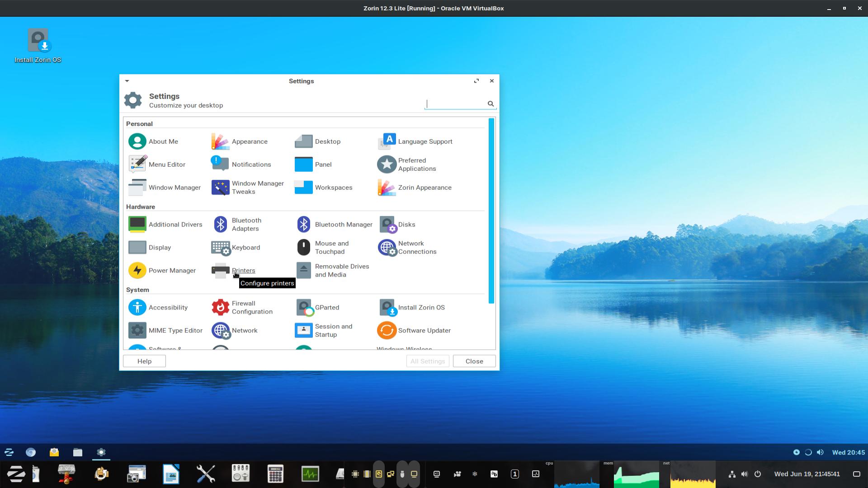The image size is (868, 488).
Task: Select the Settings taskbar item
Action: click(x=101, y=452)
